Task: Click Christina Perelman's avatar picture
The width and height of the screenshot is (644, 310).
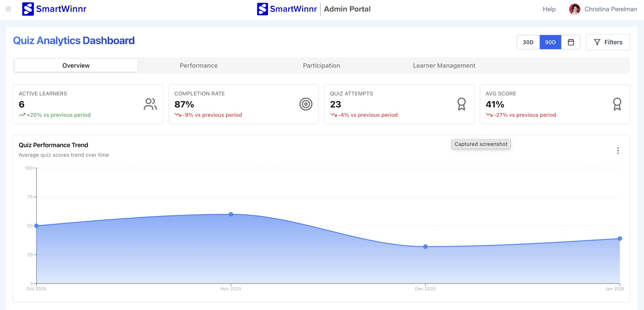Action: point(574,9)
